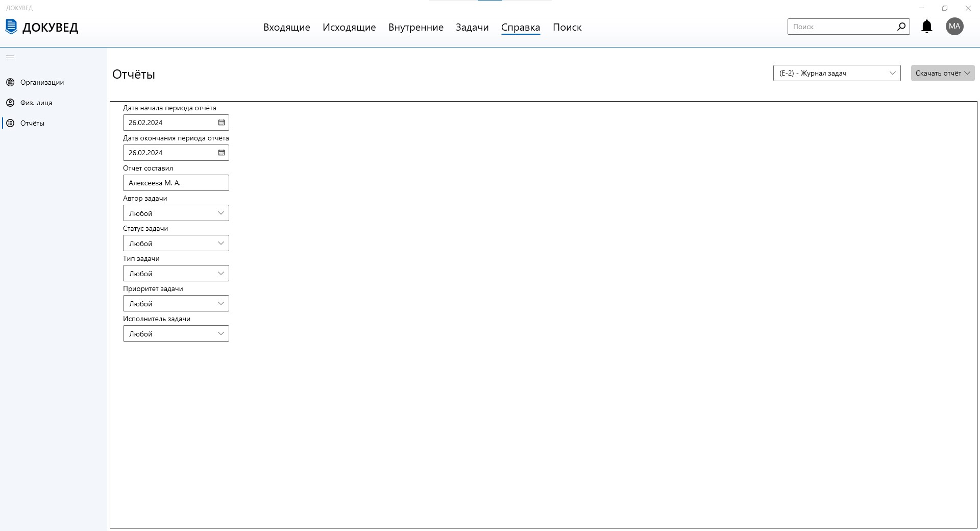Image resolution: width=980 pixels, height=531 pixels.
Task: Open calendar for report end date
Action: (x=222, y=153)
